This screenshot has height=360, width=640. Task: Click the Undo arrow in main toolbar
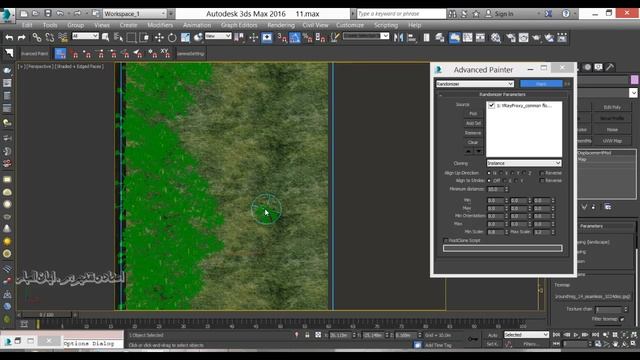9,38
